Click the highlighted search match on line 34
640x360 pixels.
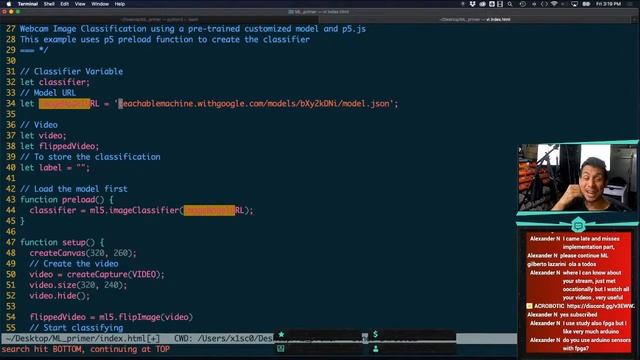64,104
